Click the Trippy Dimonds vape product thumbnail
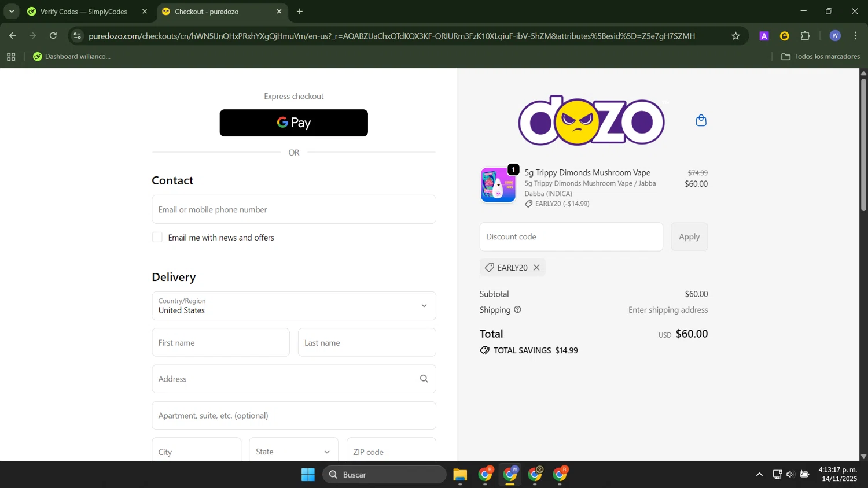This screenshot has height=488, width=868. (x=498, y=185)
